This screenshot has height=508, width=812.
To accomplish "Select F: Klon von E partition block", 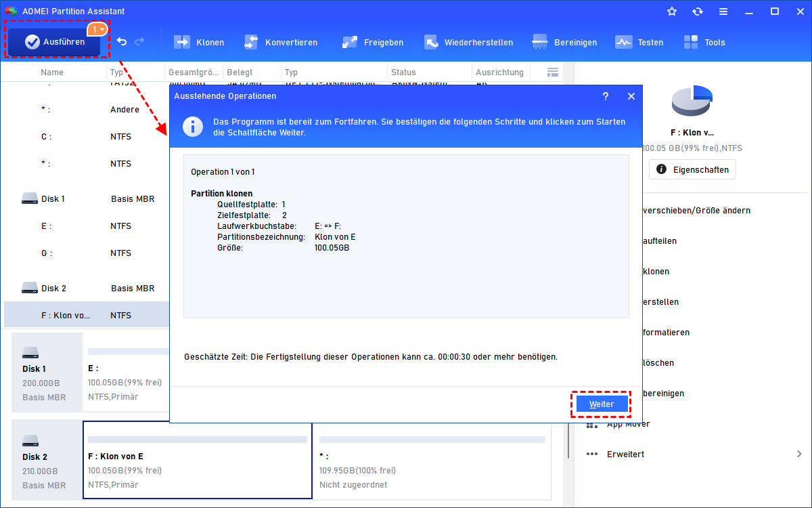I will [x=198, y=460].
